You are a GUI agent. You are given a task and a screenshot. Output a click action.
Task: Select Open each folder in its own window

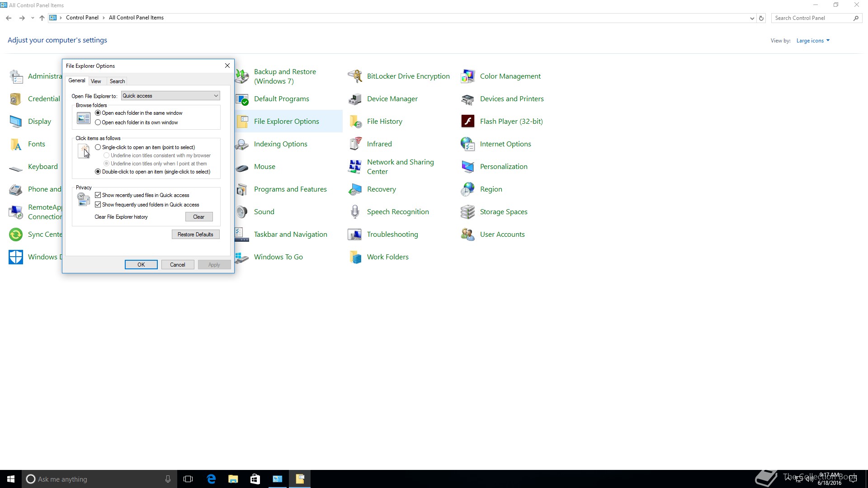click(x=98, y=122)
